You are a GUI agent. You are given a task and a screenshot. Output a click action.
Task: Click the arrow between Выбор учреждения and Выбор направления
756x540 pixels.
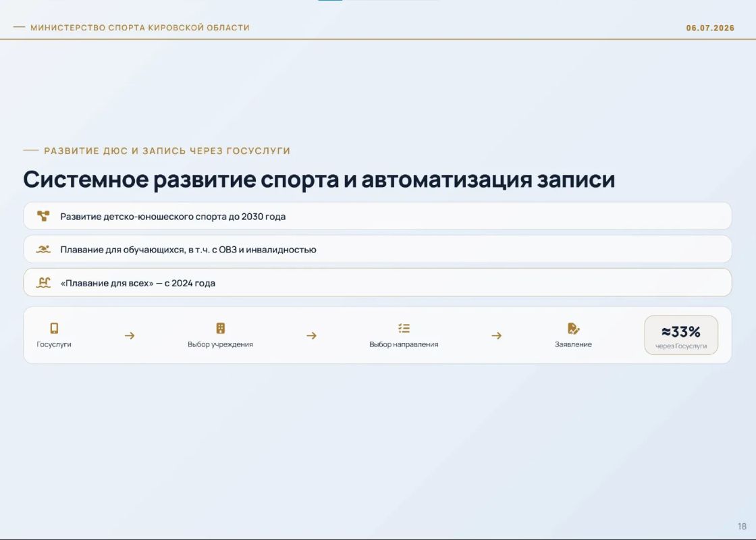[311, 335]
